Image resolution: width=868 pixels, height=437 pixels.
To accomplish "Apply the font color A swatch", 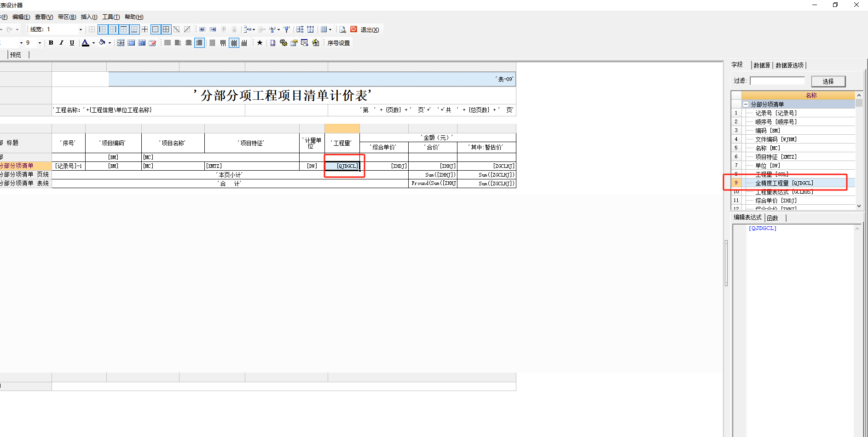I will pyautogui.click(x=85, y=43).
